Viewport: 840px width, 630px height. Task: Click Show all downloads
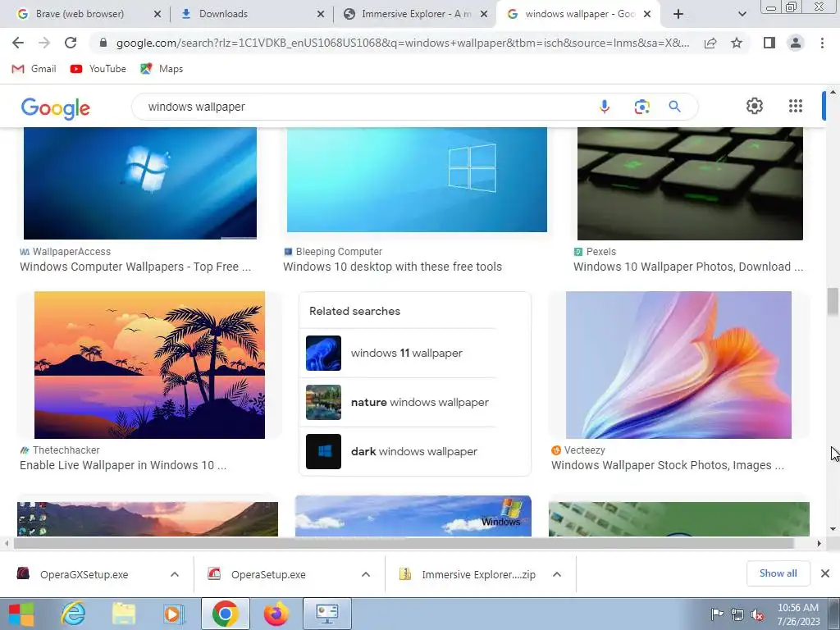pyautogui.click(x=778, y=573)
